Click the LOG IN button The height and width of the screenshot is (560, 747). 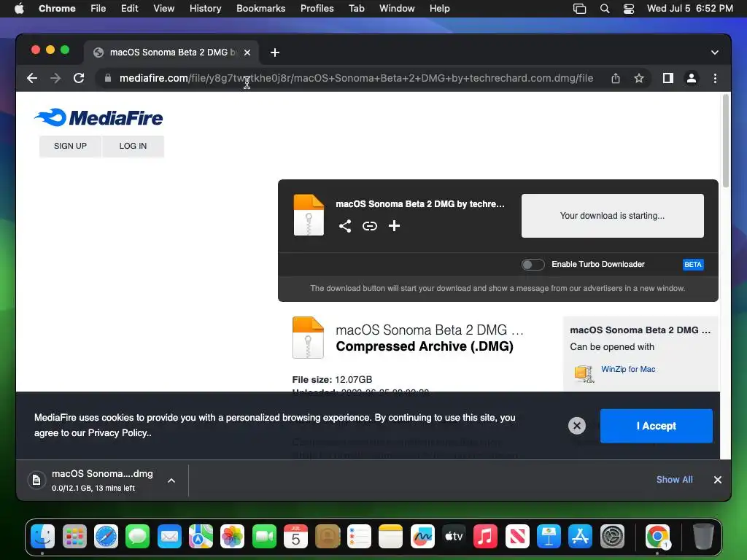133,146
